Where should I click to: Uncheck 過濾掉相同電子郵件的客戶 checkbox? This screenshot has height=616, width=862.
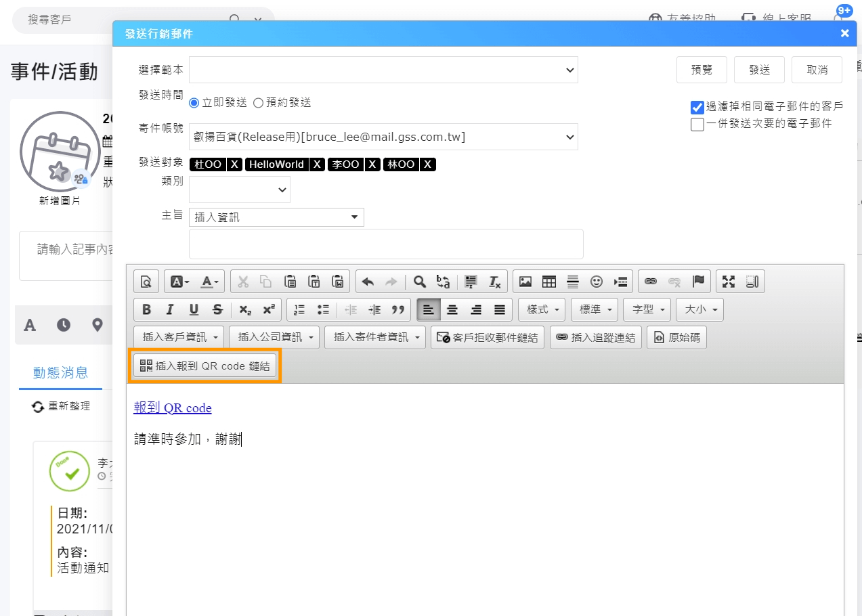pos(697,107)
